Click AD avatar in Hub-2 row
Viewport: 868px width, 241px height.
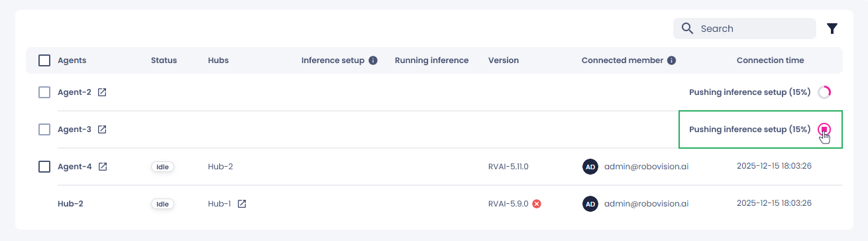pos(590,204)
